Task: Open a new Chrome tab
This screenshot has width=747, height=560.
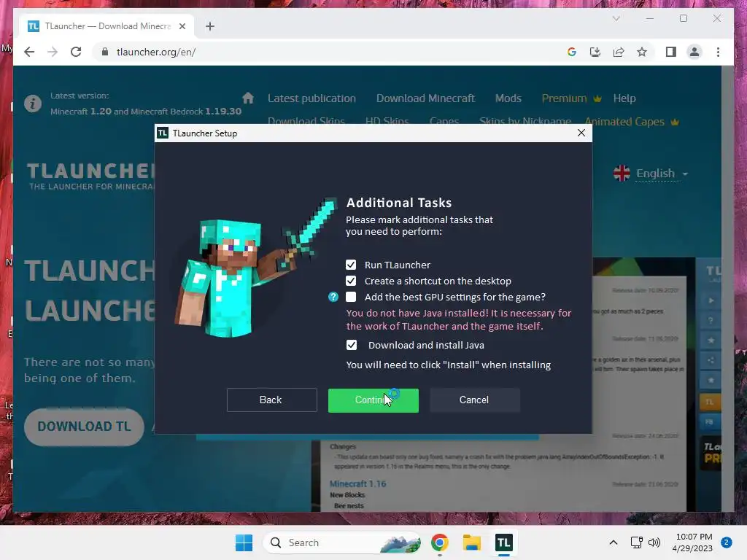Action: point(210,26)
